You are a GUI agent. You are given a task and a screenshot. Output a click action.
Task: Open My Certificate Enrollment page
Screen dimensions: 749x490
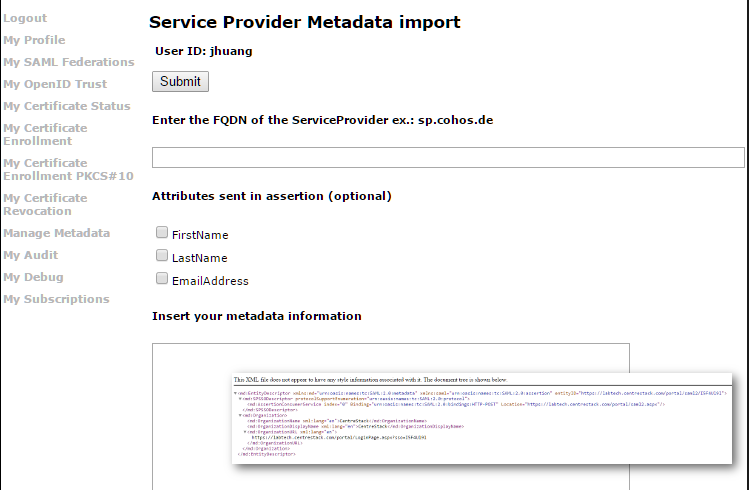(x=45, y=135)
